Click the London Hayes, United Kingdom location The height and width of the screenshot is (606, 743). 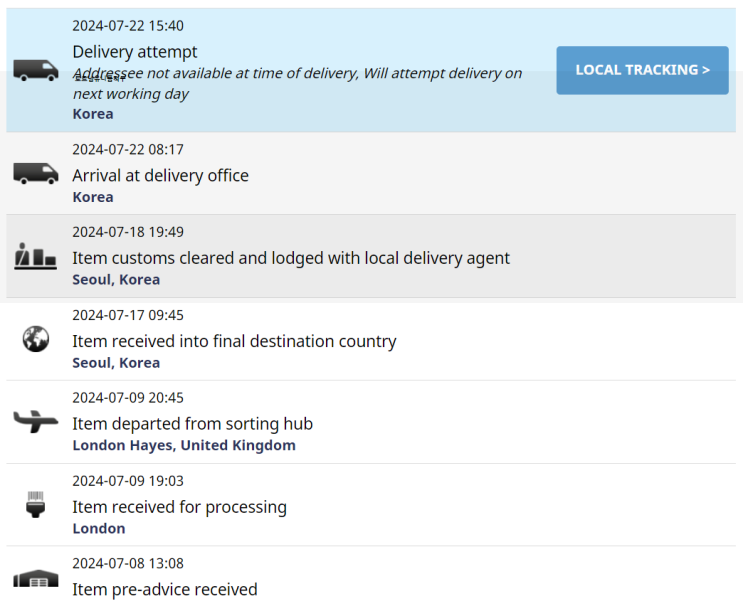coord(184,445)
